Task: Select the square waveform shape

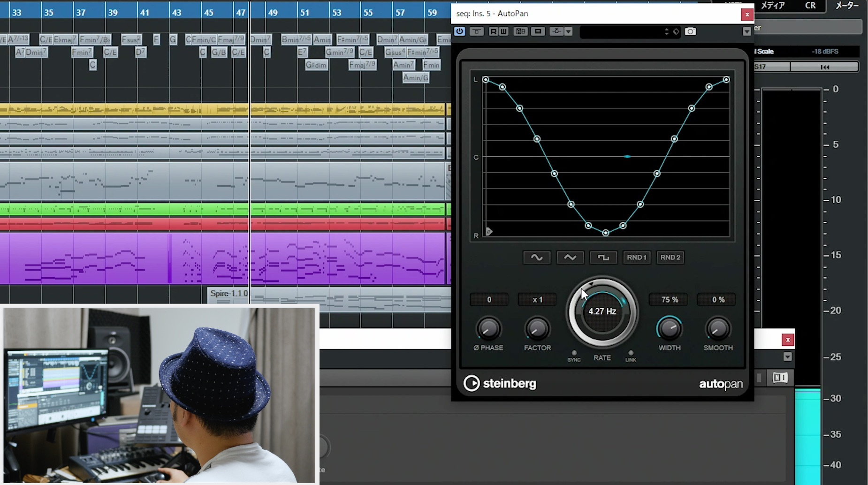Action: [x=603, y=258]
